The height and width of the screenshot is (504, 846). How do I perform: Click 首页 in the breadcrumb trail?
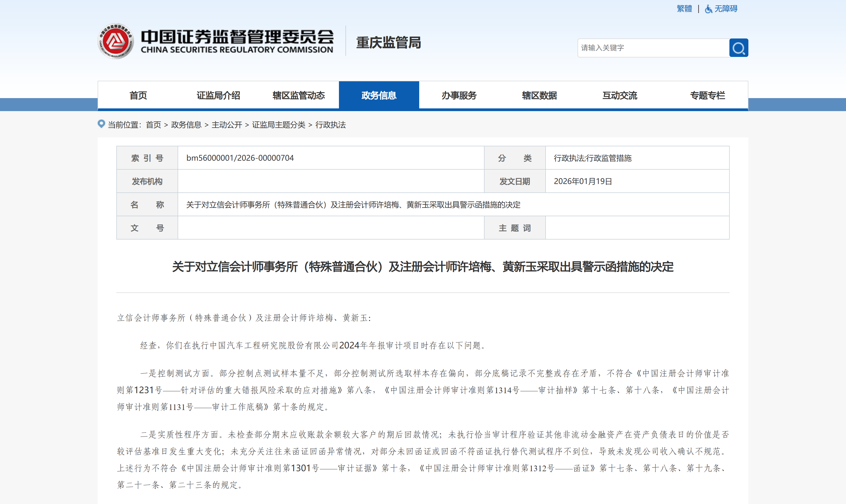coord(153,125)
